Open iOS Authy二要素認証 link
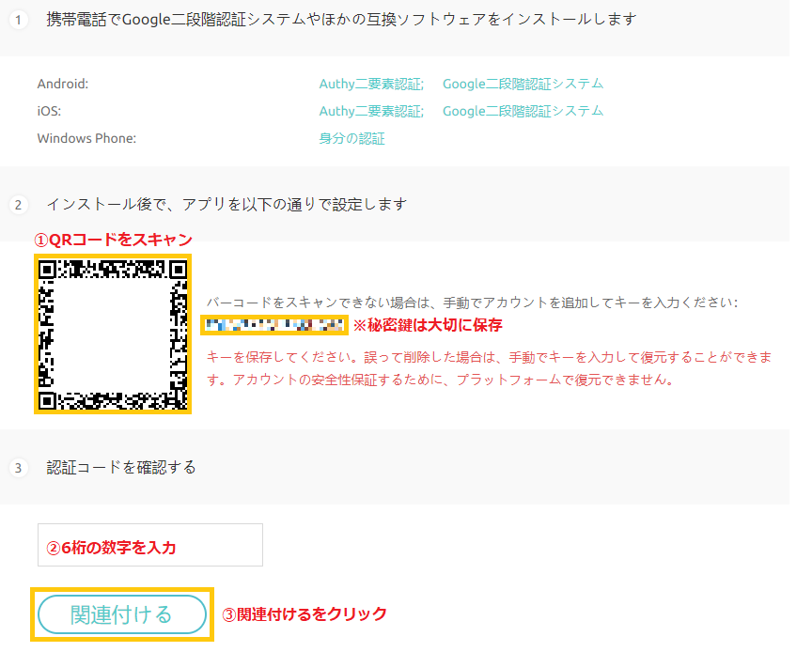The height and width of the screenshot is (652, 812). [x=371, y=112]
